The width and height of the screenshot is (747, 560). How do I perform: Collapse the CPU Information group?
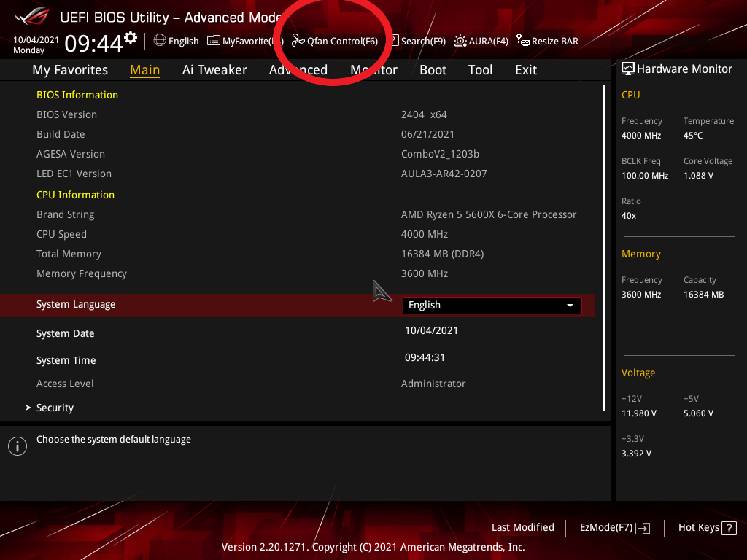tap(75, 195)
